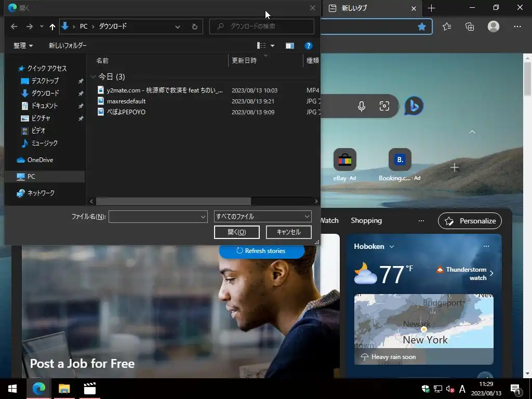Click Refresh stories button
Screen dimensions: 532x399
[261, 251]
